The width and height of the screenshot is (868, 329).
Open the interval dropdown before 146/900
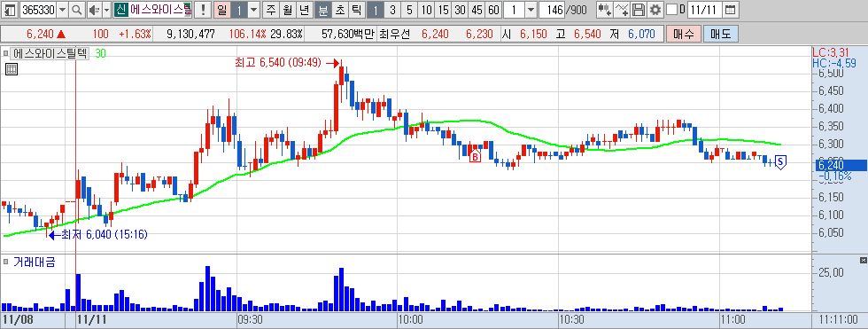[531, 10]
